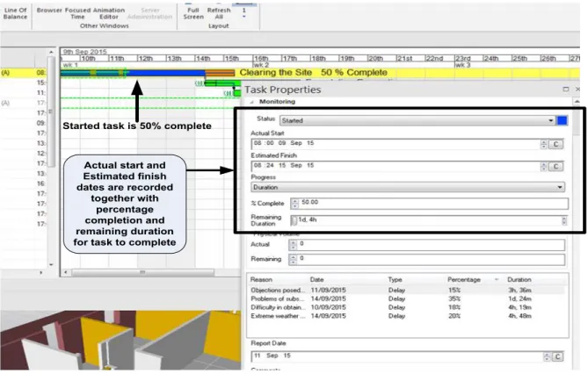Click the physical volume Actual field

click(432, 245)
